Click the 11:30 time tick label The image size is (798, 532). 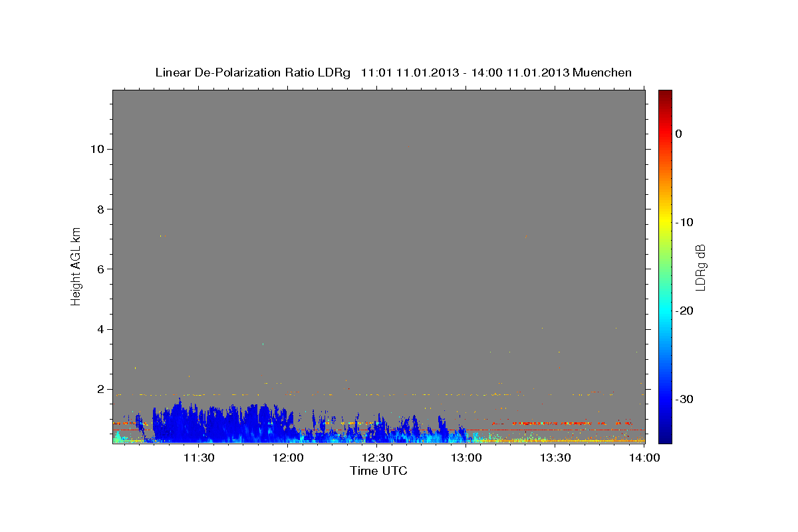(x=198, y=458)
